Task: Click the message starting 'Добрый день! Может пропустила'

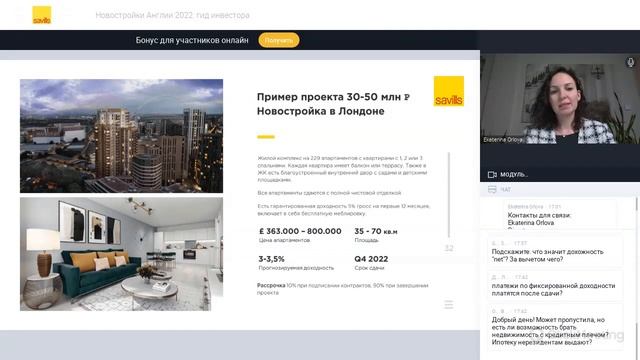Action: click(555, 327)
